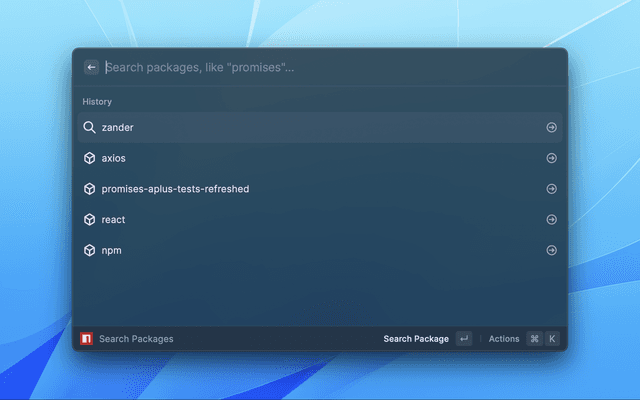
Task: Click the red npm extension icon
Action: pyautogui.click(x=87, y=339)
